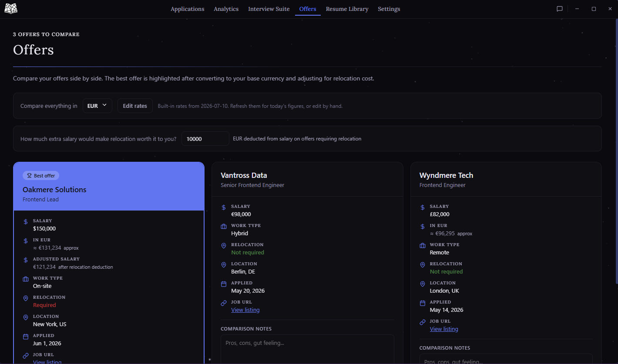The width and height of the screenshot is (618, 364).
Task: Open the feedback chat bubble icon
Action: (560, 9)
